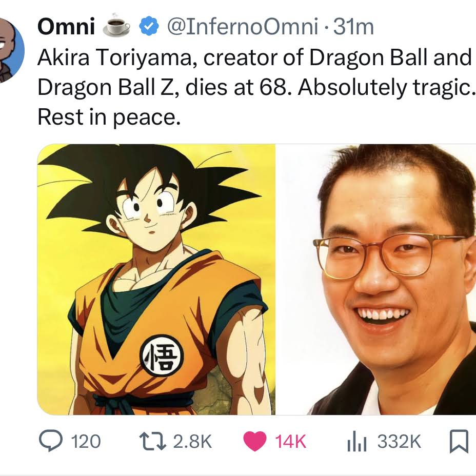
Task: Open the reply speech bubble icon
Action: (51, 441)
